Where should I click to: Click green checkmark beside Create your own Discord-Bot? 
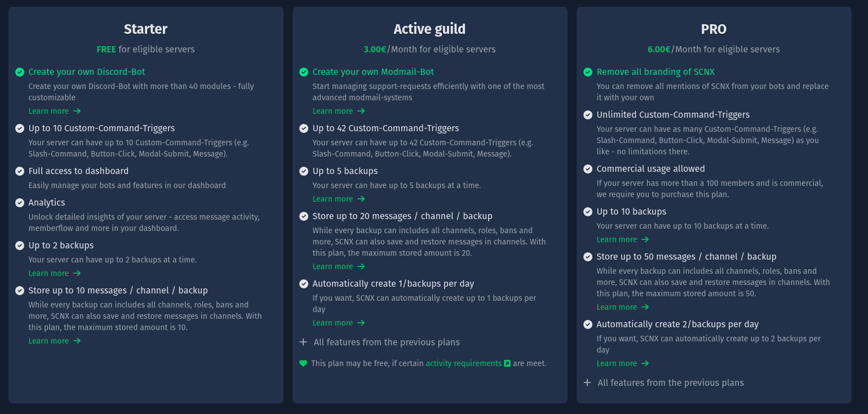pyautogui.click(x=20, y=72)
